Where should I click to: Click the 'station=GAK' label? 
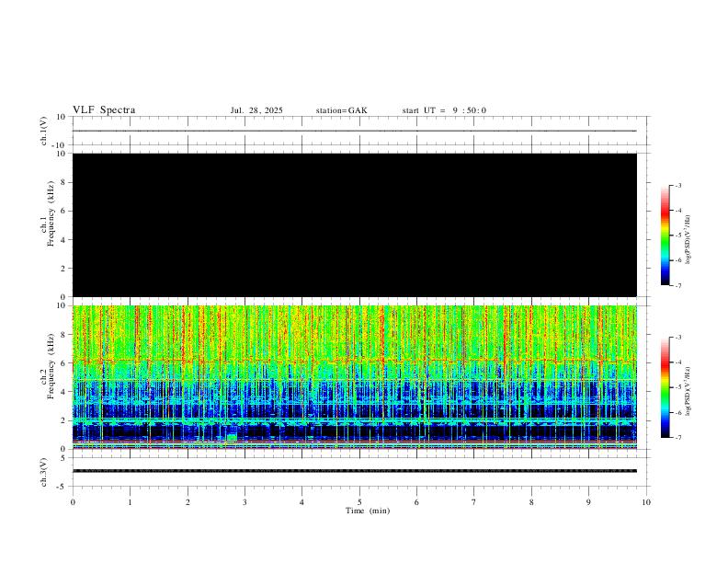[x=341, y=110]
